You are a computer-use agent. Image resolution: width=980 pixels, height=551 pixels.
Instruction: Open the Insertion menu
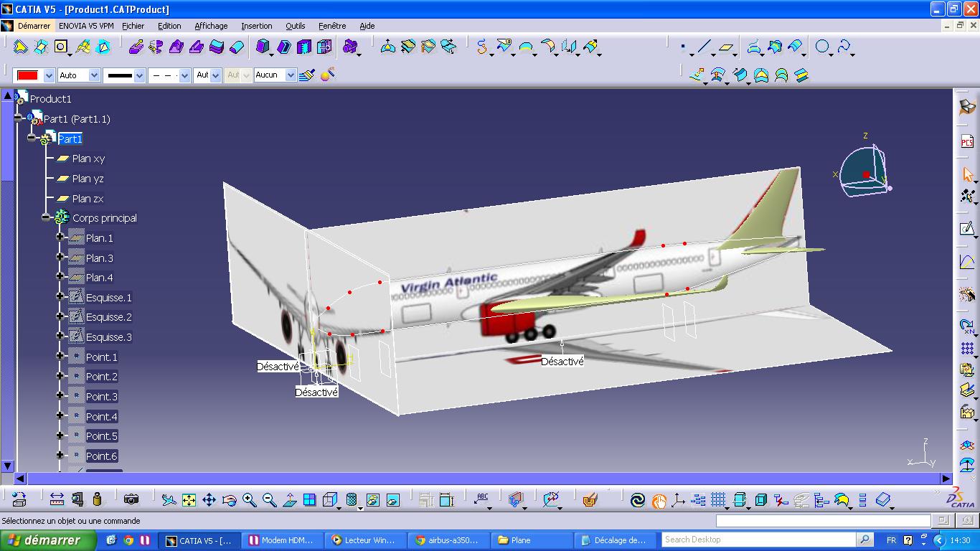click(x=256, y=26)
